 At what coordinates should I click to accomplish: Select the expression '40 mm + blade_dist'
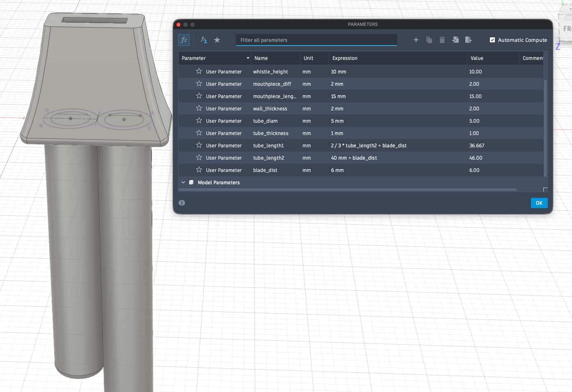pos(354,158)
